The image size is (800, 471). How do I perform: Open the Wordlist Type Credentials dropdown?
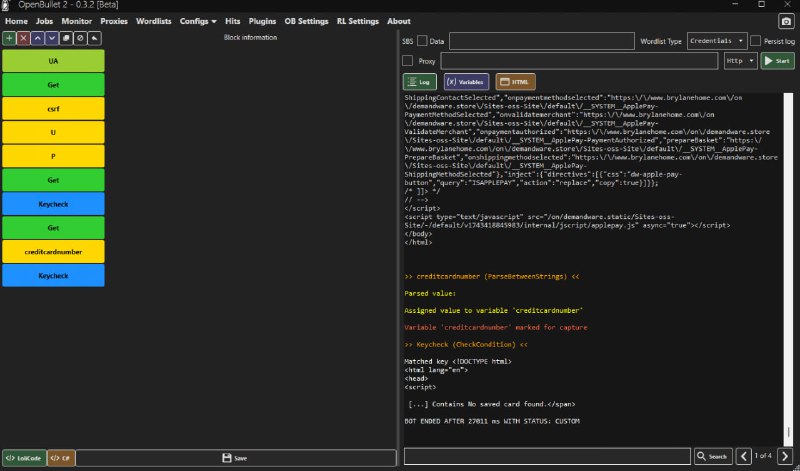pyautogui.click(x=717, y=41)
